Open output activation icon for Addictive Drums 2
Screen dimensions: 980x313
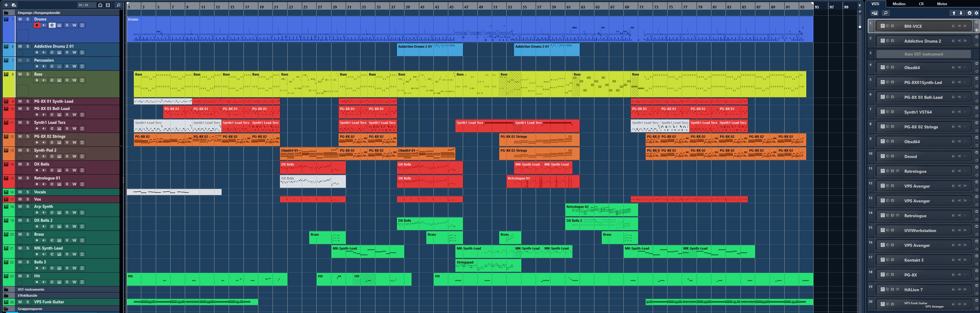pos(965,41)
